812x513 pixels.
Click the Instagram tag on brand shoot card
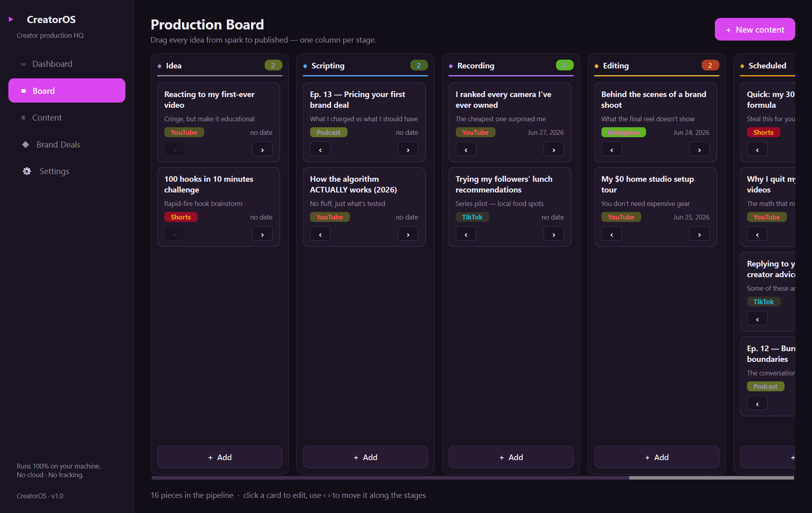pos(623,132)
